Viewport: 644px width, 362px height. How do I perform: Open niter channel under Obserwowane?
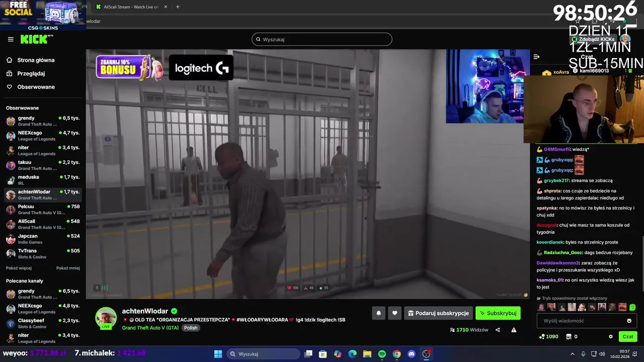tap(43, 150)
